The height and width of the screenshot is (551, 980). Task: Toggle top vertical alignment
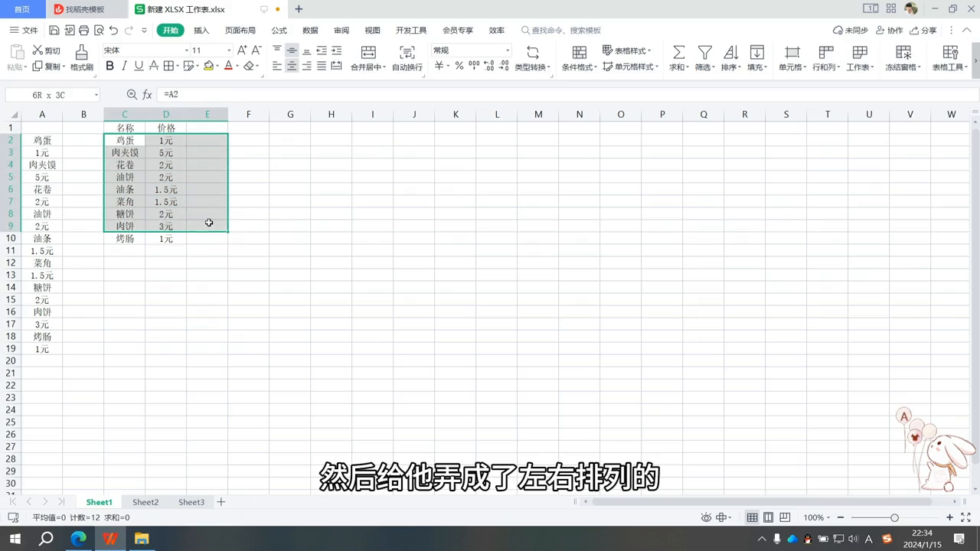click(277, 51)
